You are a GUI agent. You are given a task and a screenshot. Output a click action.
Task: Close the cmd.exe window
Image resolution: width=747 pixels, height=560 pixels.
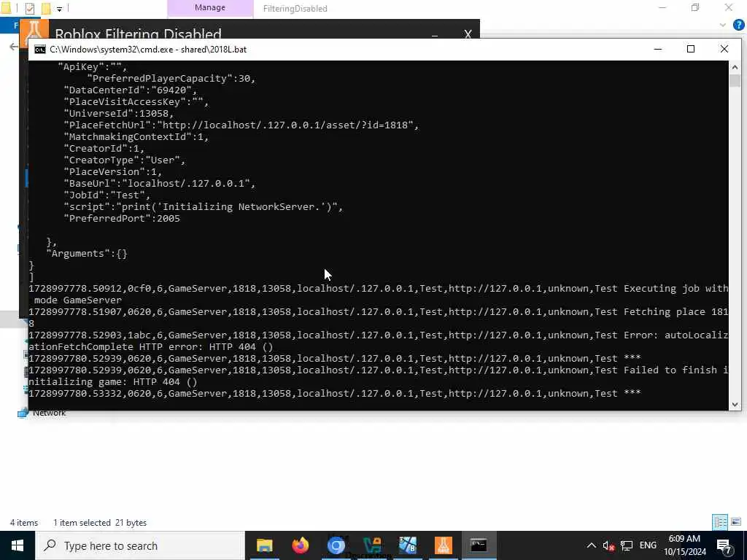724,49
